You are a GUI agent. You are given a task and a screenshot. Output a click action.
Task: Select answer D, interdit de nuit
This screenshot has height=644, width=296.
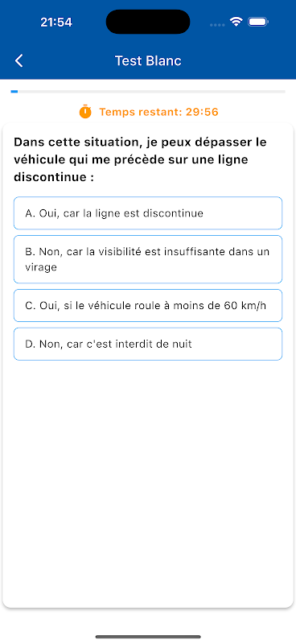(148, 345)
